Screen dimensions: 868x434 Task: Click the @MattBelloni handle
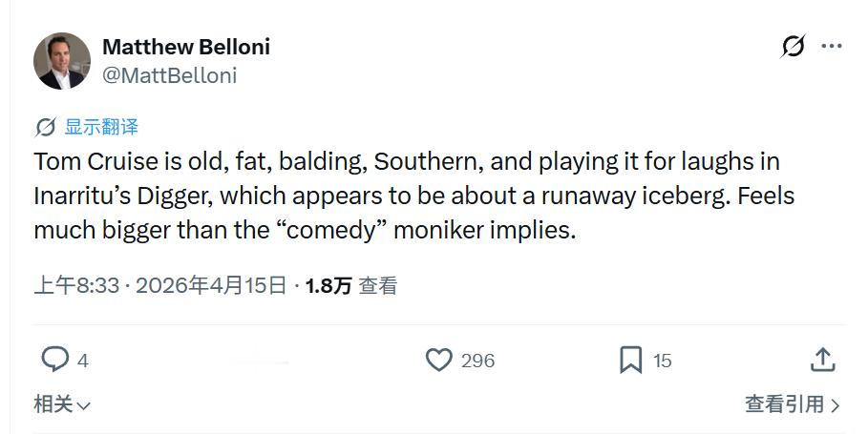click(x=169, y=75)
